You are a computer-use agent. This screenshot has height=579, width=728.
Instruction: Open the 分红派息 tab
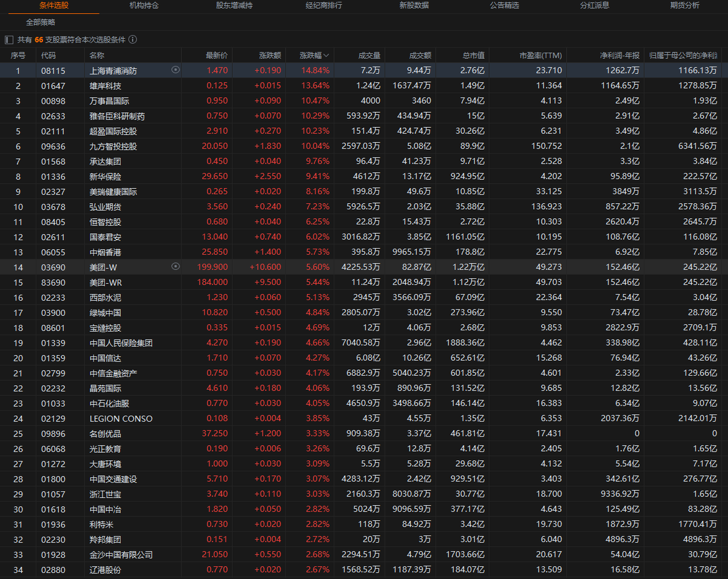pyautogui.click(x=595, y=5)
